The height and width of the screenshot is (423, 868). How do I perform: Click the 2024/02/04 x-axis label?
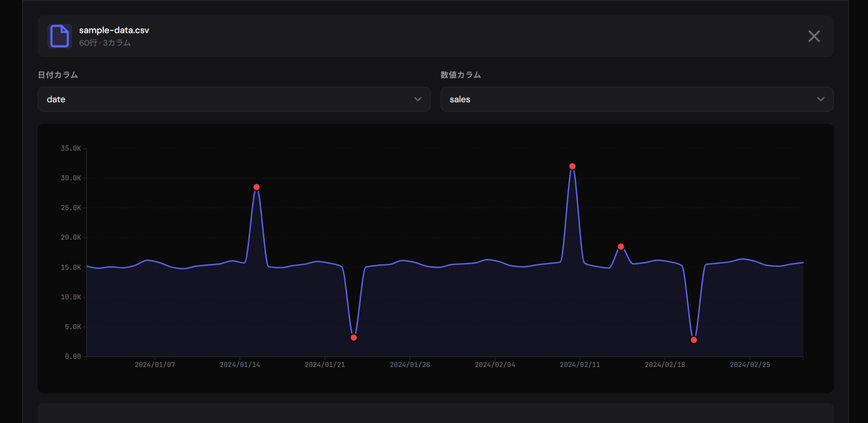(495, 365)
